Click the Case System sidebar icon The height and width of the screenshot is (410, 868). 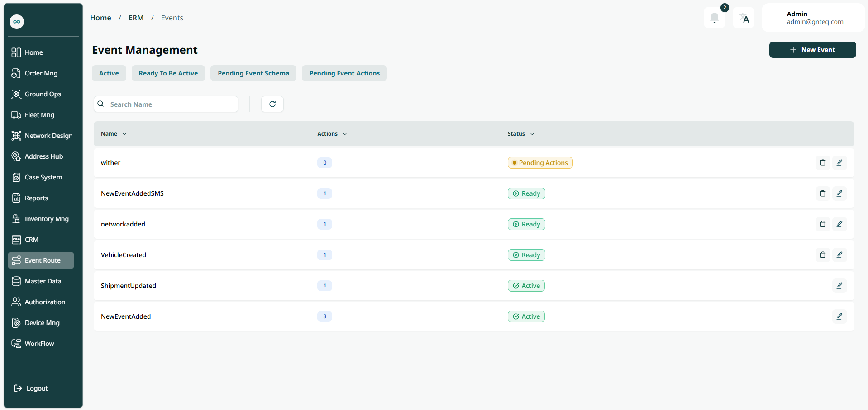point(16,177)
